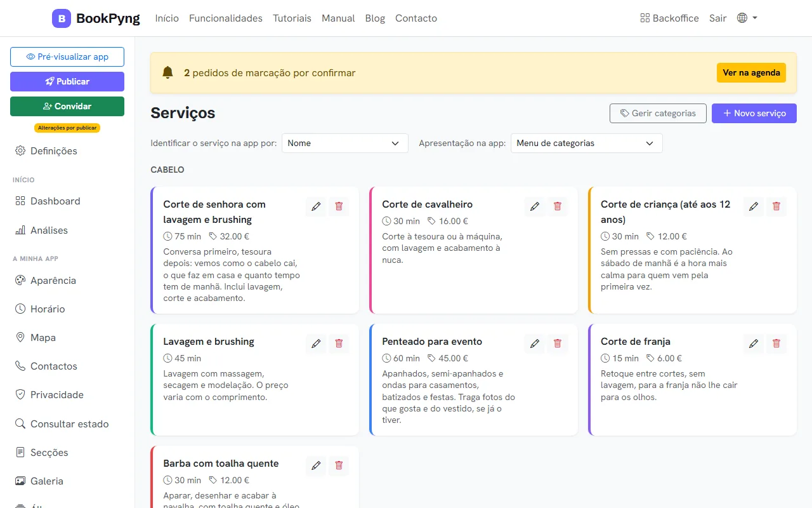Click the Convidar button

pyautogui.click(x=67, y=106)
